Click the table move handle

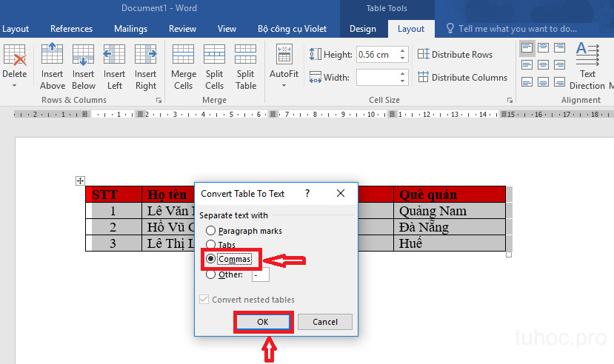80,181
